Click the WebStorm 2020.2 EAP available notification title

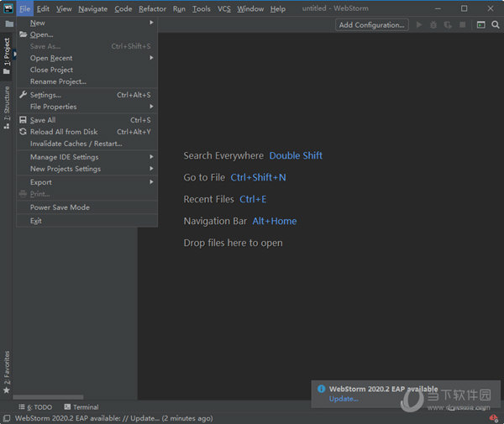click(x=383, y=389)
